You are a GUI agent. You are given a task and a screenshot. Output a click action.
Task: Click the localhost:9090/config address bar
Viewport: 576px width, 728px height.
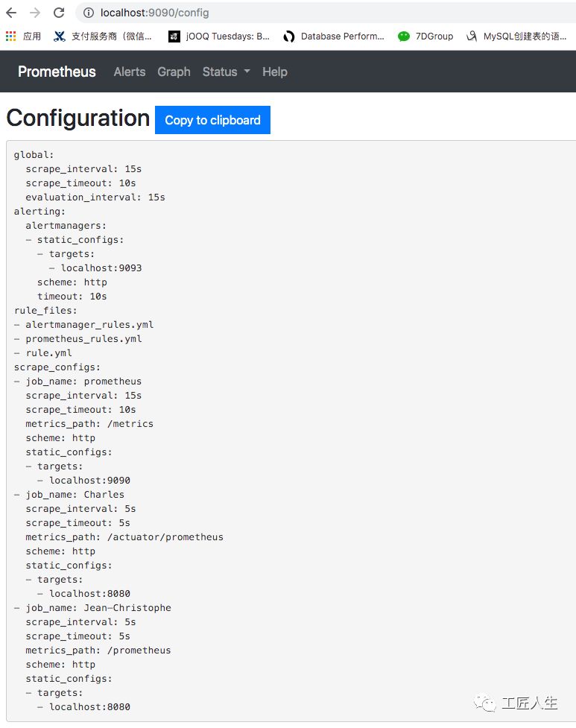point(298,13)
